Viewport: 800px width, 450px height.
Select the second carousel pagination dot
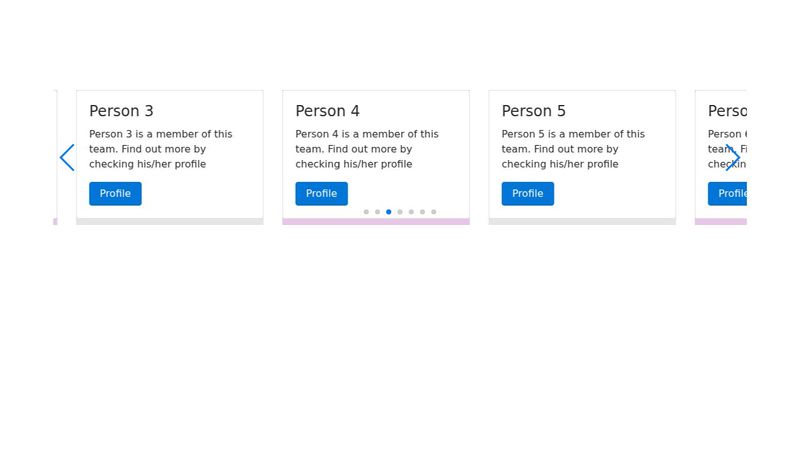pyautogui.click(x=377, y=212)
